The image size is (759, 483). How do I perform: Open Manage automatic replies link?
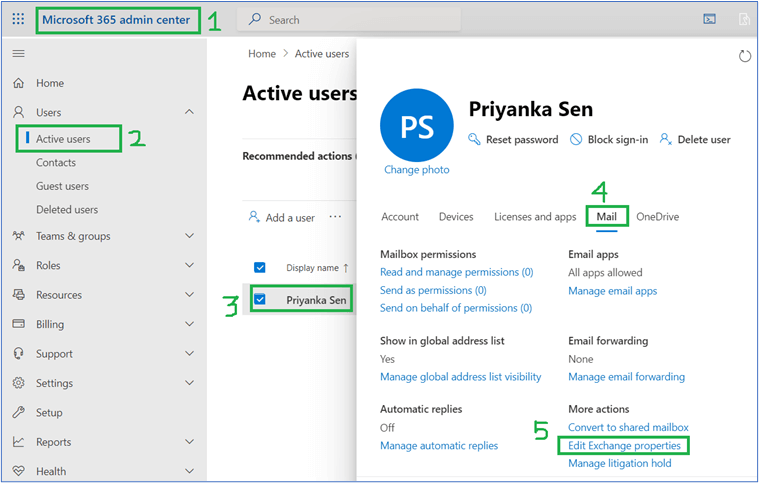[439, 445]
